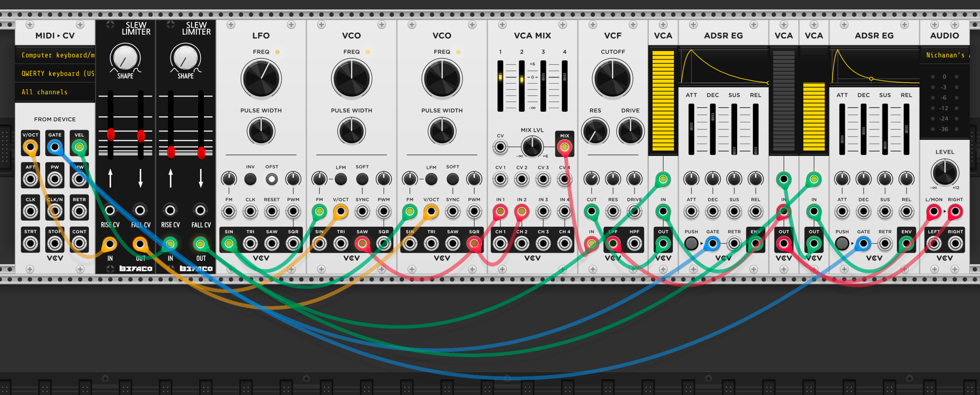The image size is (980, 395).
Task: Push first ADSR EG PUSH button
Action: 691,243
